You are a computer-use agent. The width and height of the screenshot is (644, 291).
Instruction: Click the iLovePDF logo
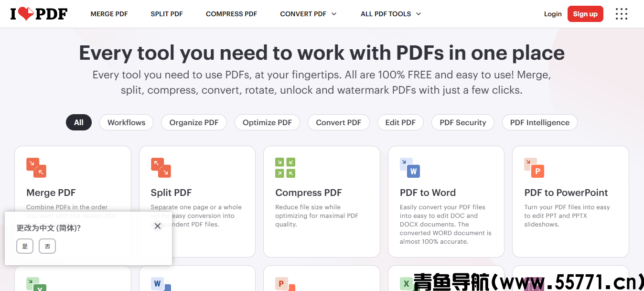pos(39,14)
